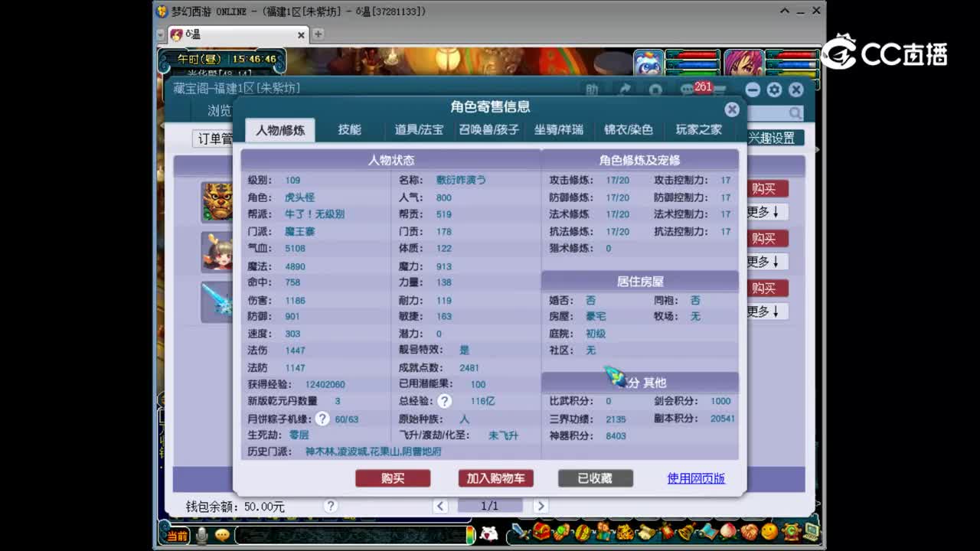Select the pet portrait avatar

click(648, 64)
